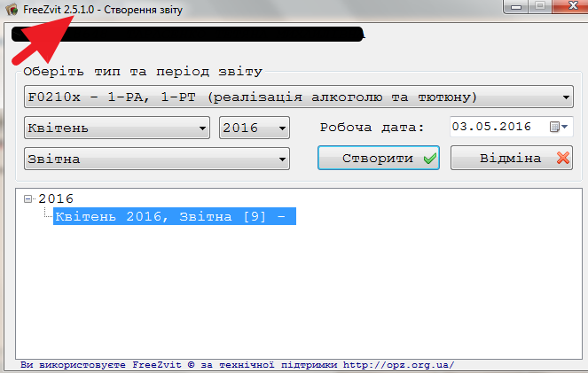Screen dimensions: 588x373
Task: Expand the Квітень month dropdown
Action: pyautogui.click(x=201, y=128)
